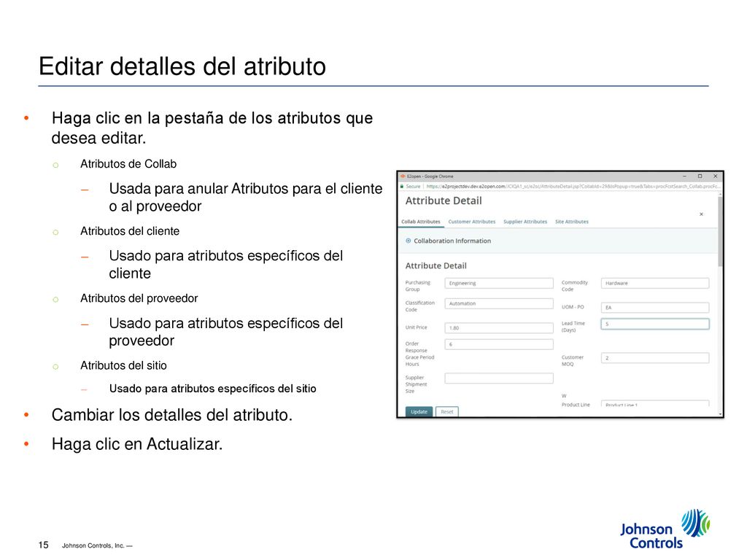Image resolution: width=747 pixels, height=560 pixels.
Task: Focus the Unit Price field with 1.80
Action: pos(499,327)
